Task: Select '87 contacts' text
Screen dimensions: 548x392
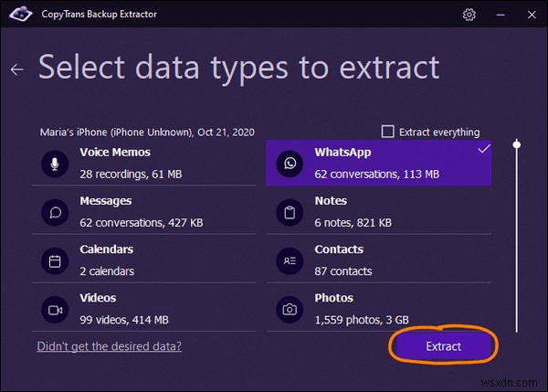Action: pos(343,271)
